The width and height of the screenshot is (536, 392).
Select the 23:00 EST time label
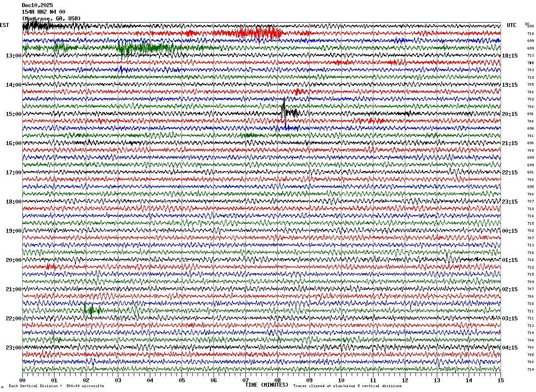point(14,348)
